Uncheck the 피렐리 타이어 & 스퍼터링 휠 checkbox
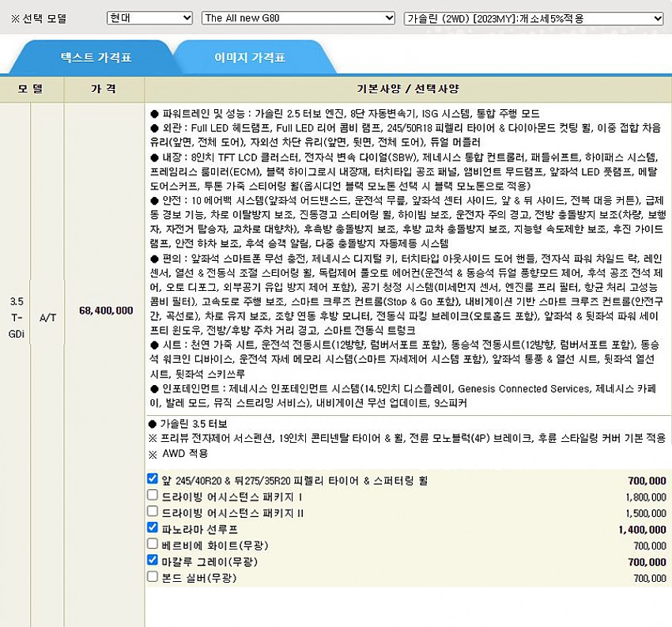672x627 pixels. click(153, 479)
